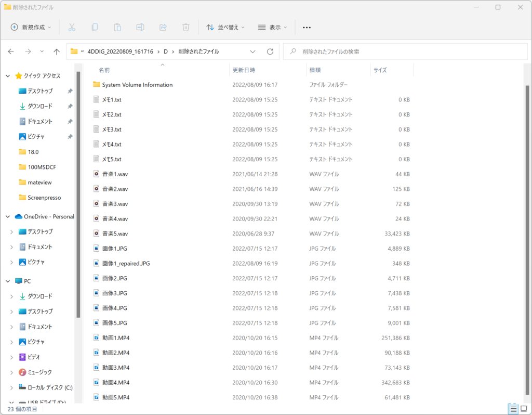Click the paste clipboard icon
532x415 pixels.
pyautogui.click(x=117, y=27)
